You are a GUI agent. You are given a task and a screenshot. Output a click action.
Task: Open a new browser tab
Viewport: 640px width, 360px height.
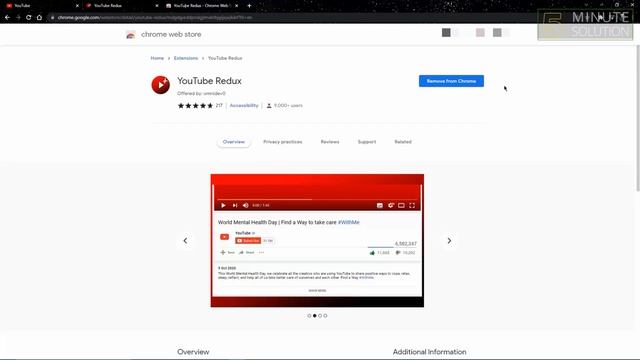249,6
